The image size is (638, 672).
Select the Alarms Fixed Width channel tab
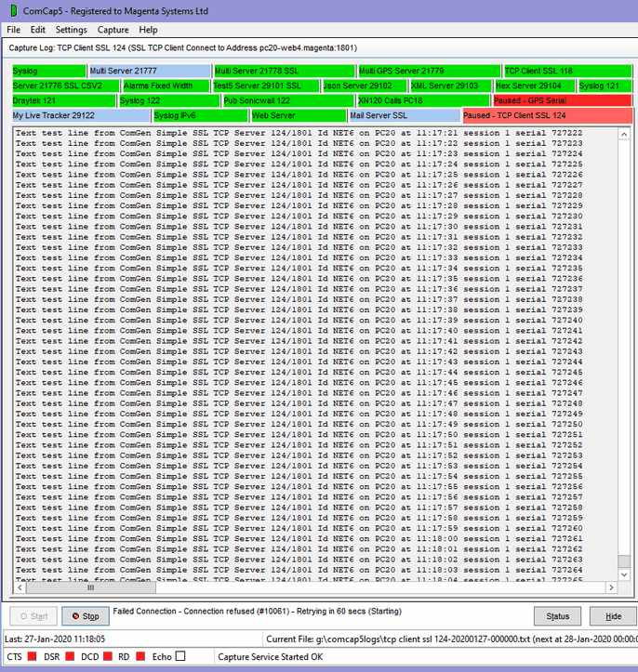coord(165,86)
